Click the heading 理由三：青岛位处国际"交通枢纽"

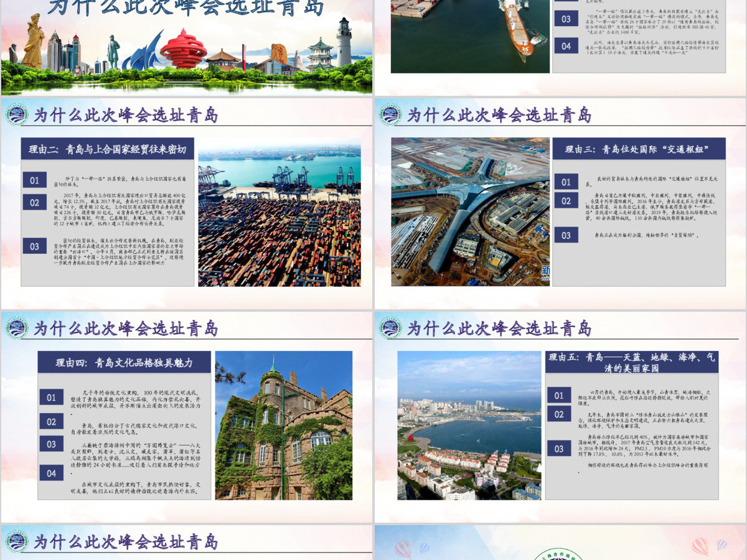point(636,149)
